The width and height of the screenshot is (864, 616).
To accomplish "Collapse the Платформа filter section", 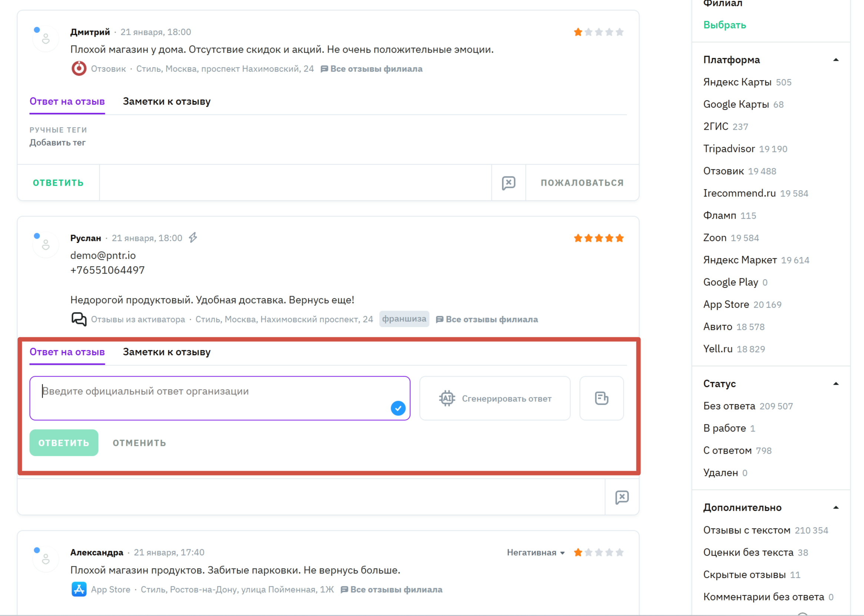I will [x=835, y=60].
